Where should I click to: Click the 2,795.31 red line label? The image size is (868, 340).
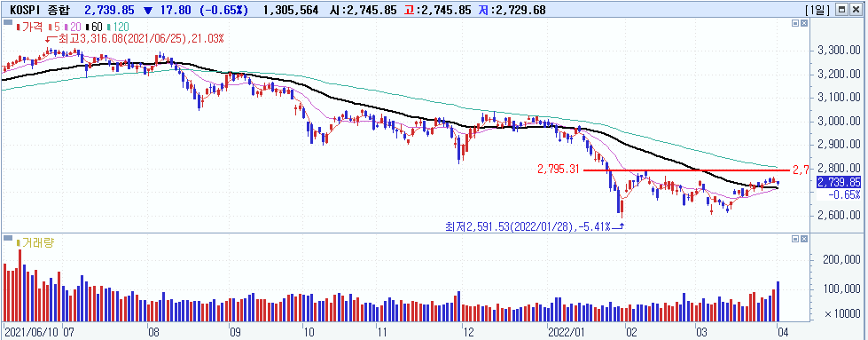[558, 170]
